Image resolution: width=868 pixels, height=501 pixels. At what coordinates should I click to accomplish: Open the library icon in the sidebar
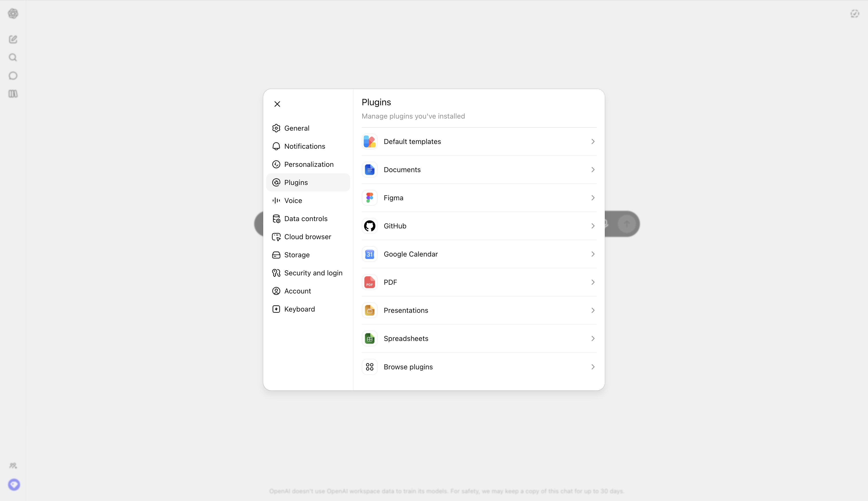(x=13, y=94)
